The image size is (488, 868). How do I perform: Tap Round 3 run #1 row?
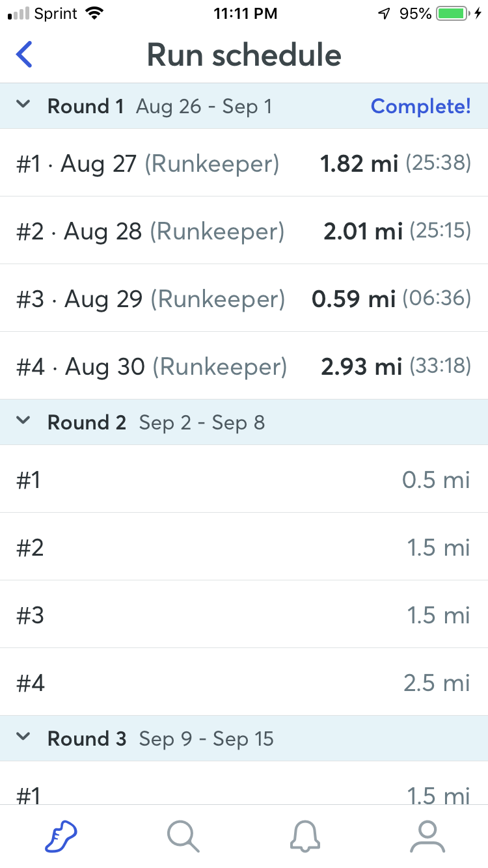pyautogui.click(x=244, y=789)
